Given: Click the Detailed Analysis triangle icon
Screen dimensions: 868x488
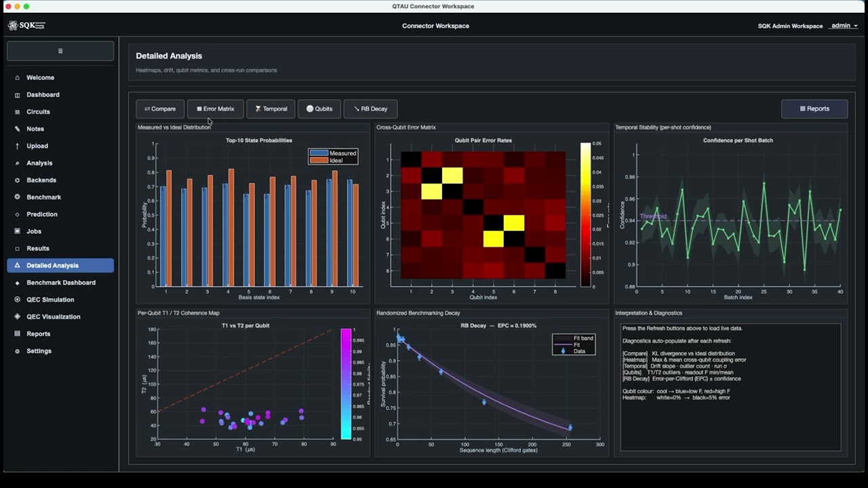Looking at the screenshot, I should (18, 266).
